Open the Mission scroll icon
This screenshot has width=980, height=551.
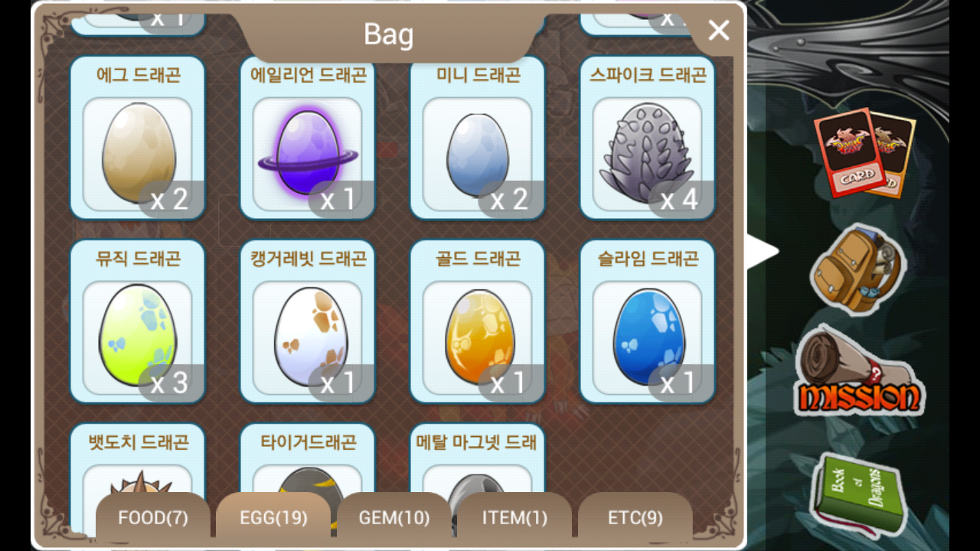858,371
